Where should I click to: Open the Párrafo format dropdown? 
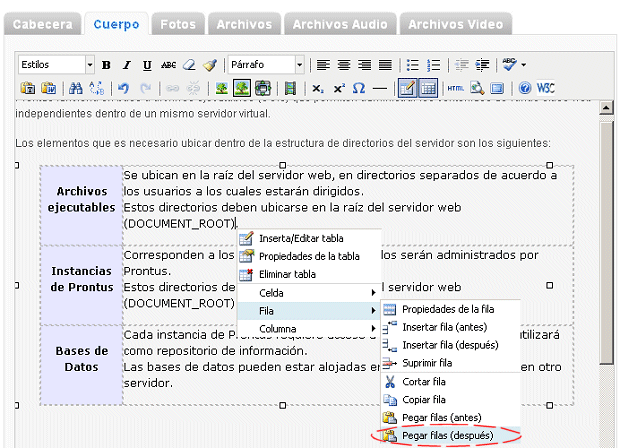coord(266,64)
